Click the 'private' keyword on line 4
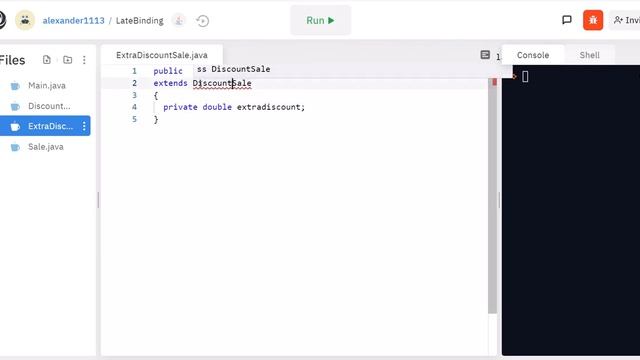This screenshot has height=360, width=640. tap(180, 107)
